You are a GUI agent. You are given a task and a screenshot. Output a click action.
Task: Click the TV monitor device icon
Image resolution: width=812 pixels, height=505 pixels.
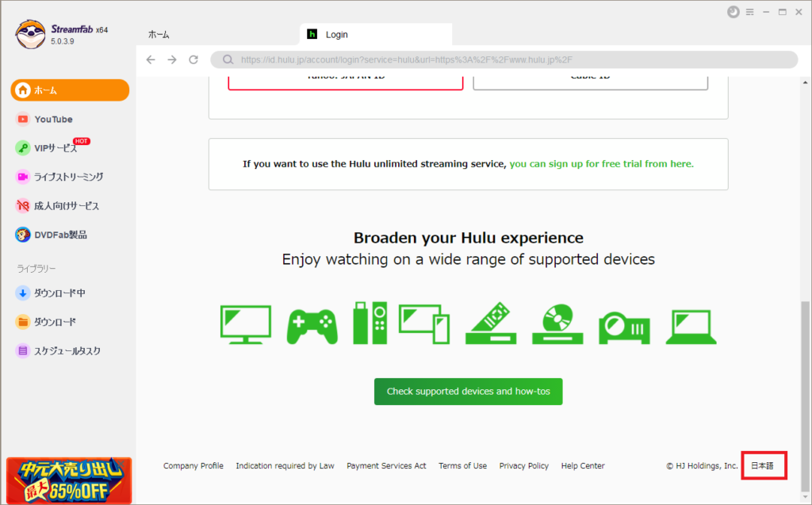(x=246, y=325)
